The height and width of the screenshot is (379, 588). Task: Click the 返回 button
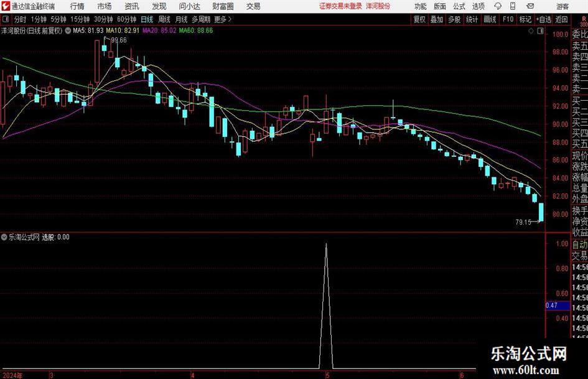click(561, 19)
